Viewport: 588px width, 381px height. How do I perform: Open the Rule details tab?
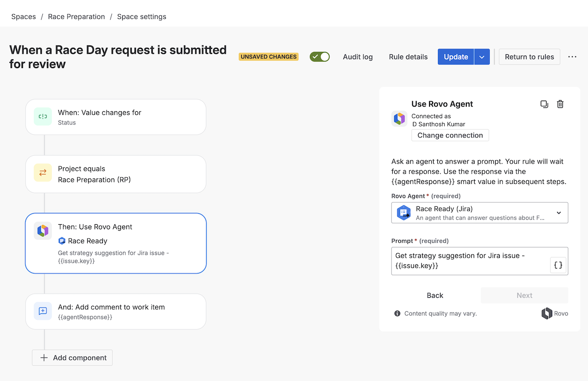[x=408, y=57]
